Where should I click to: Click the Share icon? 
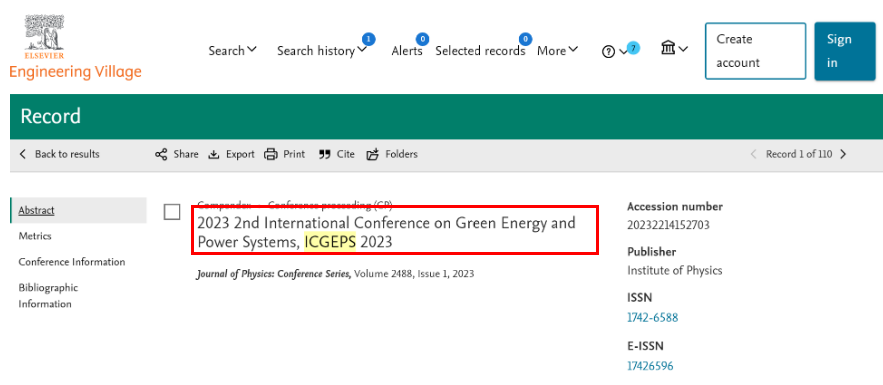pos(161,154)
